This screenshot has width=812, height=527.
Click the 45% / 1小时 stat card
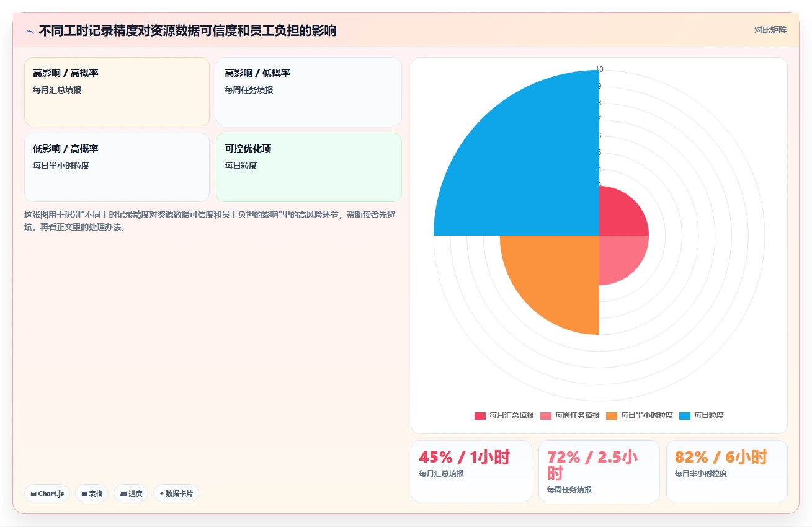click(x=471, y=471)
